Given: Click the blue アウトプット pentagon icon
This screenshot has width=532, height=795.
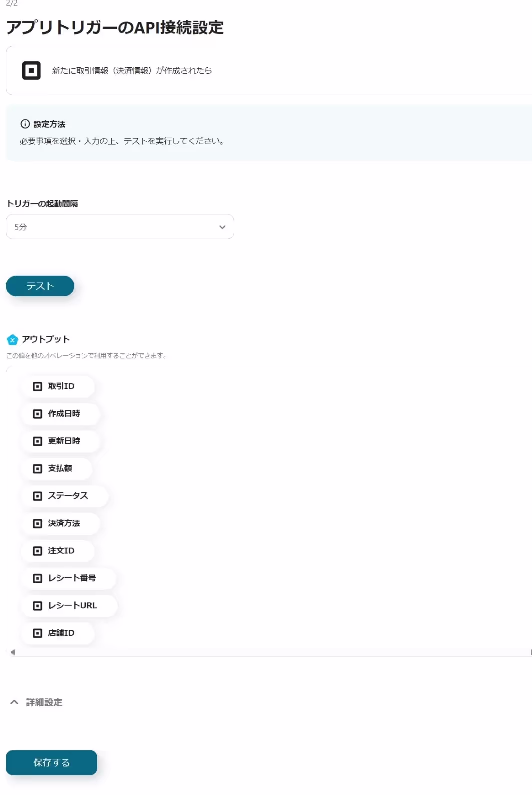Looking at the screenshot, I should (x=13, y=340).
